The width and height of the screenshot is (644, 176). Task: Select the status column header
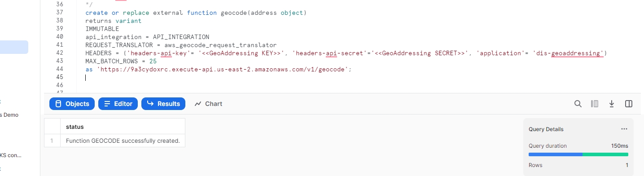tap(123, 127)
